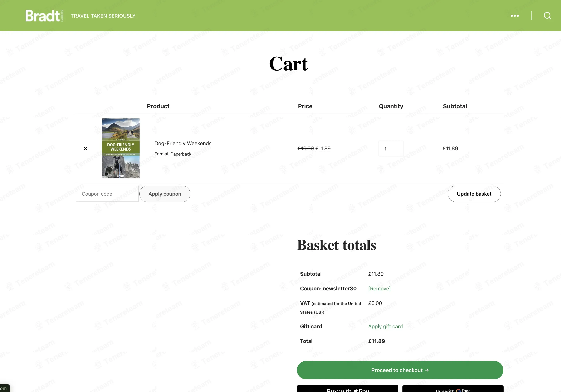Select the row subtotal £11.89 in Subtotal column
The width and height of the screenshot is (561, 392).
(x=450, y=149)
